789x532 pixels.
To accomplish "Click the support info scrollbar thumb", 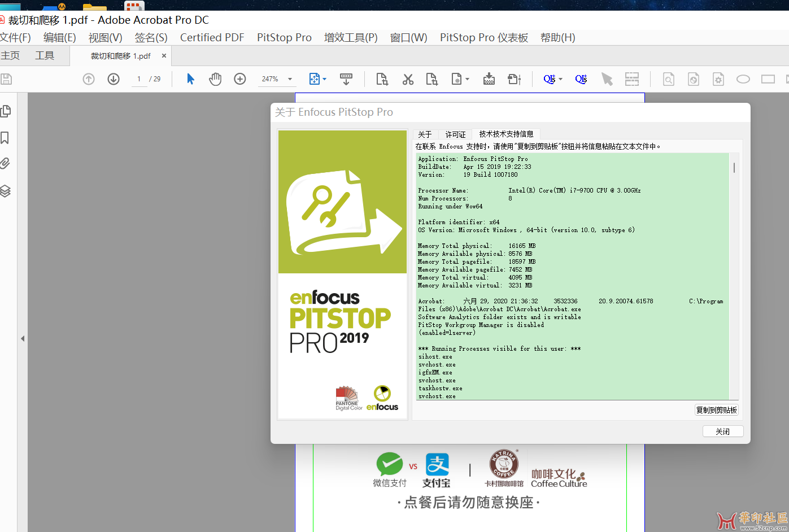I will click(734, 167).
